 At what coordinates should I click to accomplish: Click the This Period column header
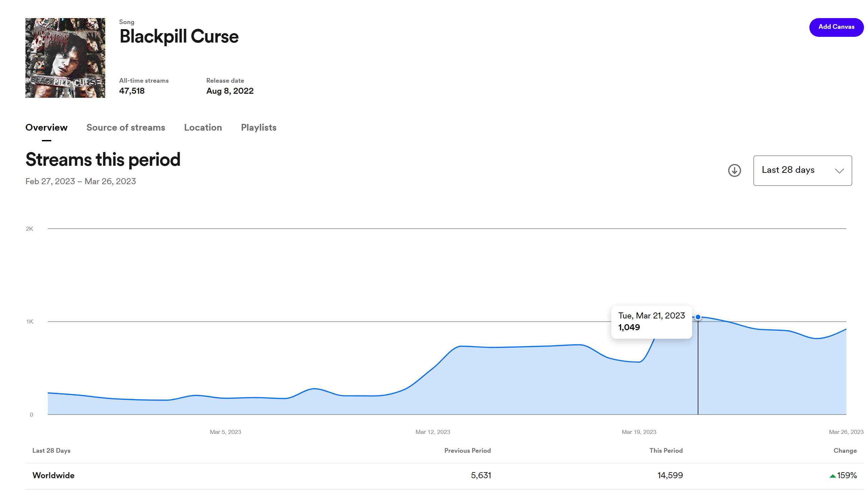[666, 450]
